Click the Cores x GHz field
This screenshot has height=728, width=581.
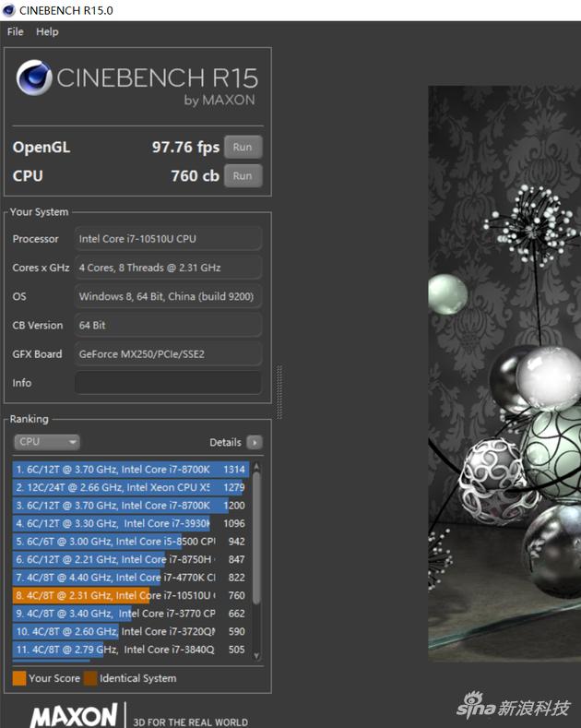pos(168,268)
